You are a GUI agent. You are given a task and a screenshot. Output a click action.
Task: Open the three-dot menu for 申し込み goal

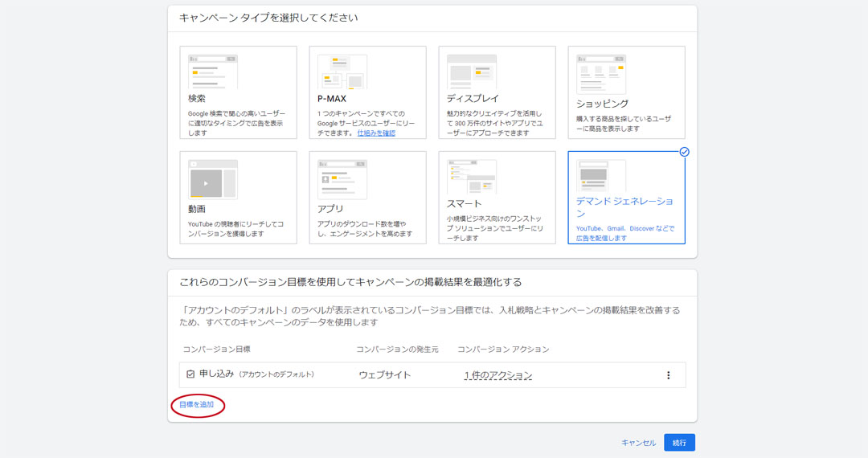(668, 375)
